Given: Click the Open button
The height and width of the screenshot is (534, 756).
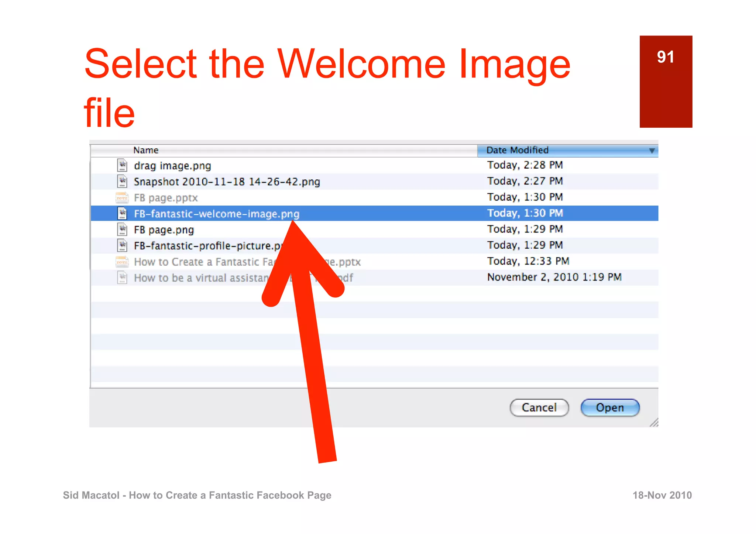Looking at the screenshot, I should (610, 407).
